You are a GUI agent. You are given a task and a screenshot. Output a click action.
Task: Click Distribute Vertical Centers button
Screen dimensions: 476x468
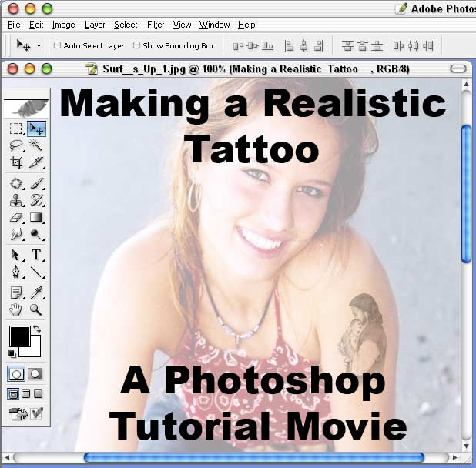pyautogui.click(x=362, y=46)
